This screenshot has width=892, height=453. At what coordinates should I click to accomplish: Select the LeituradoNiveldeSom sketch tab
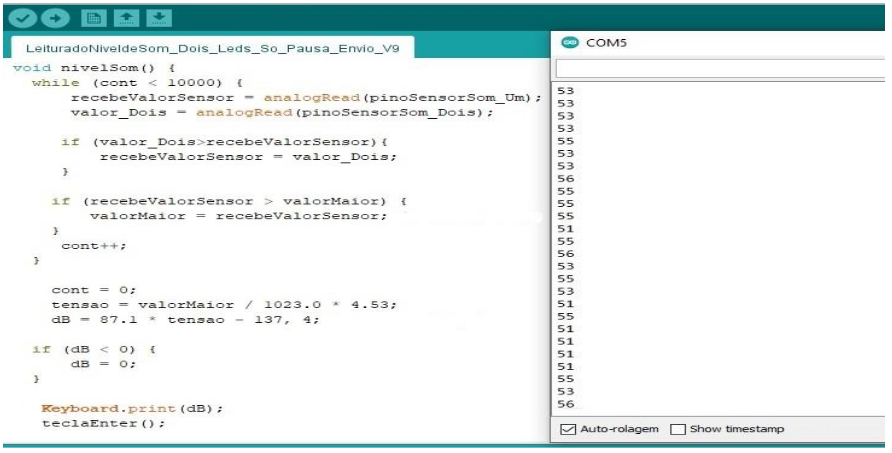tap(213, 48)
